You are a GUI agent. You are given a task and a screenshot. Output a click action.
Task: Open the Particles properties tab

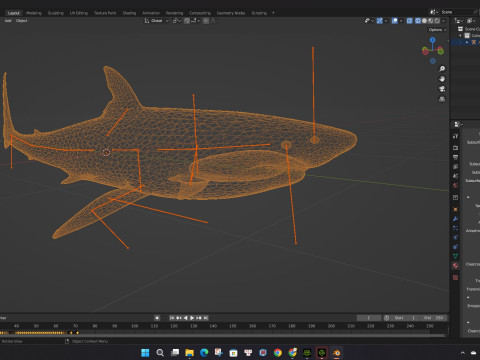point(456,228)
